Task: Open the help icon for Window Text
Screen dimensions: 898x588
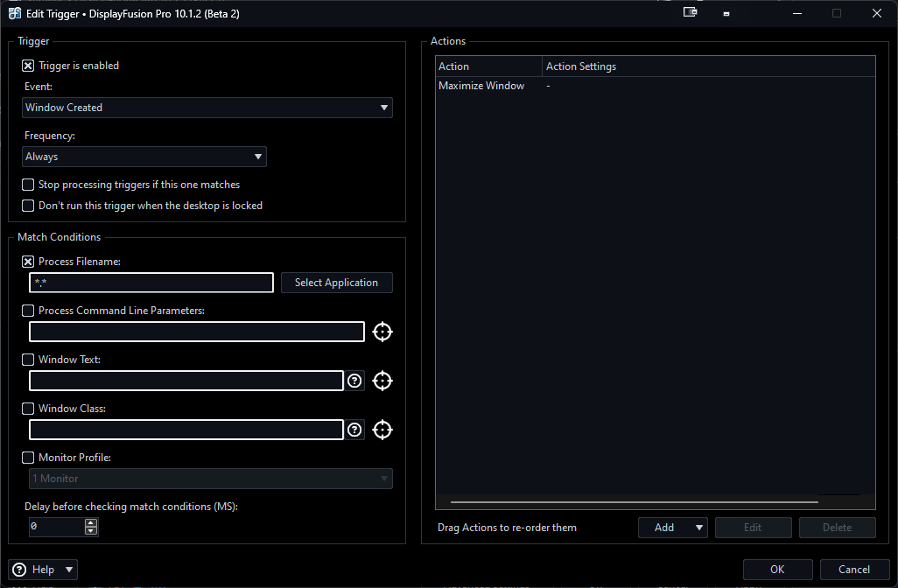Action: 354,381
